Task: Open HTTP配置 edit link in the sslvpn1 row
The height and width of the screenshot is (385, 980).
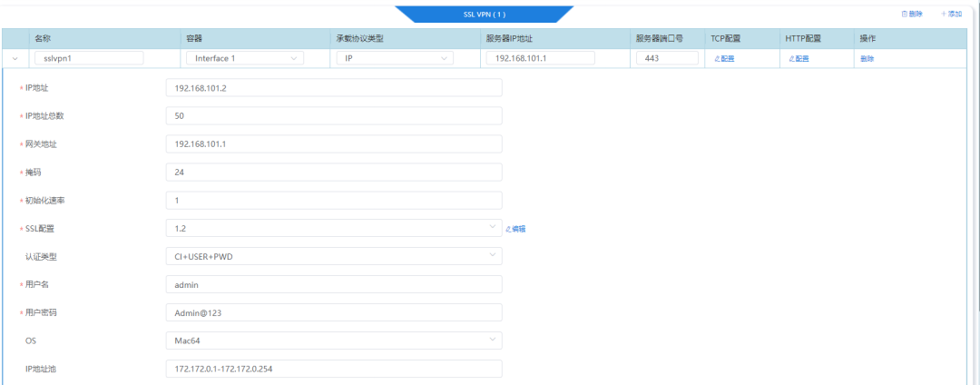Action: pyautogui.click(x=799, y=58)
